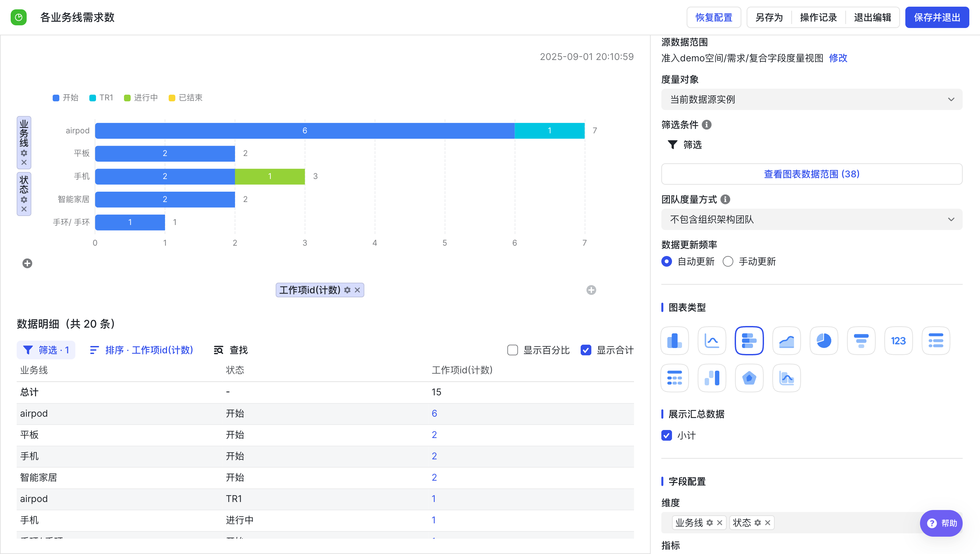Select the table grid chart type
980x554 pixels.
point(675,378)
